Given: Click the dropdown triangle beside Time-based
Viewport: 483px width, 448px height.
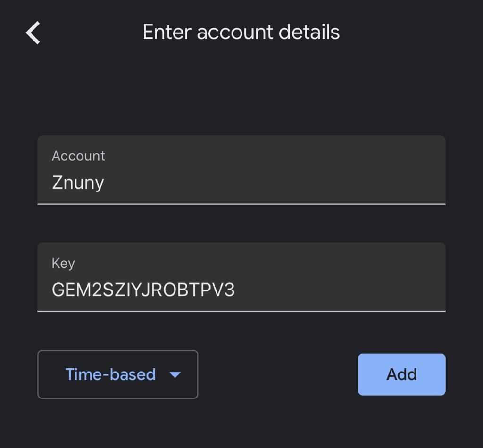Looking at the screenshot, I should click(x=175, y=375).
